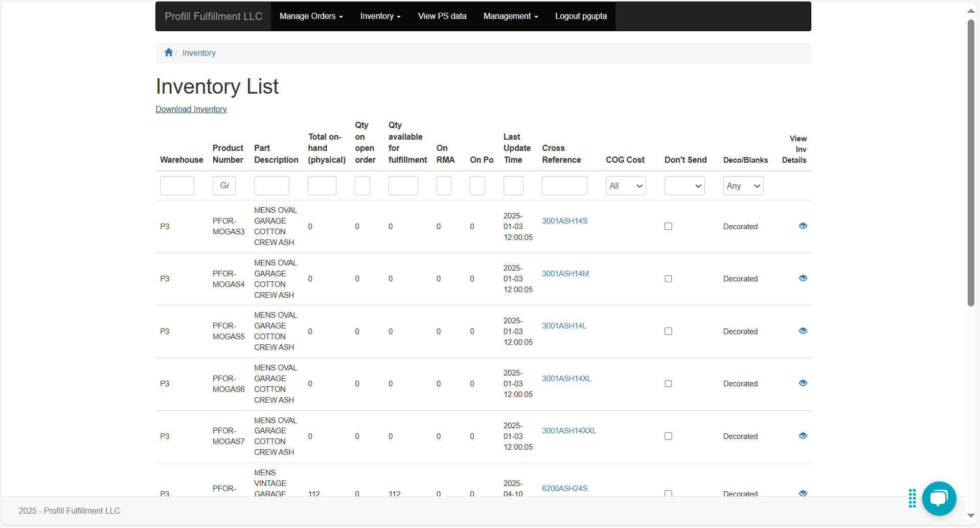The image size is (980, 528).
Task: Click the scrollbar down arrow
Action: click(971, 516)
